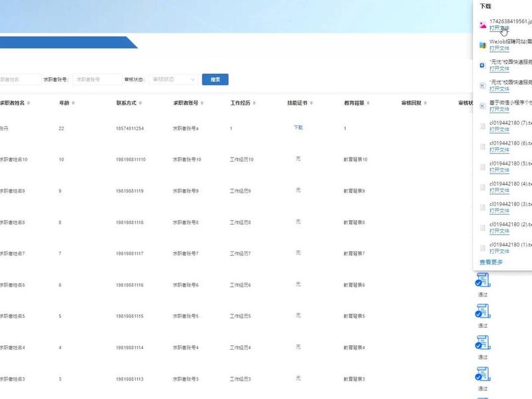Open file link under cl019442180 (4)
This screenshot has height=399, width=532.
(499, 191)
